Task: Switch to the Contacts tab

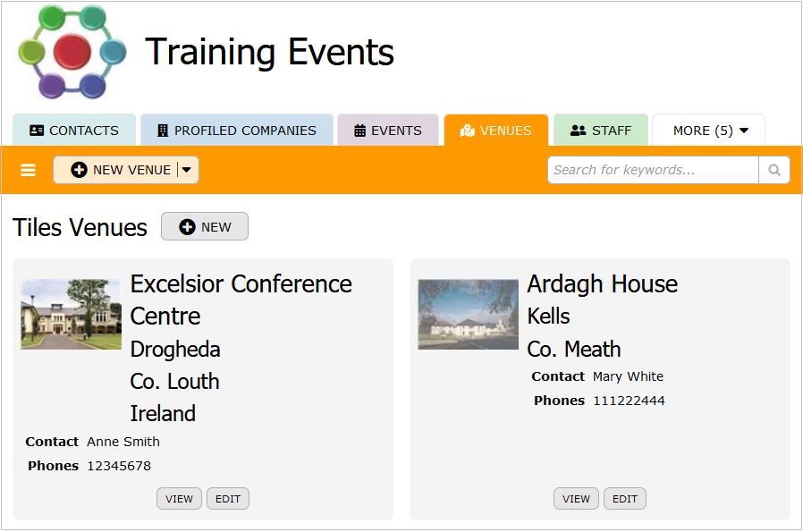Action: 75,131
